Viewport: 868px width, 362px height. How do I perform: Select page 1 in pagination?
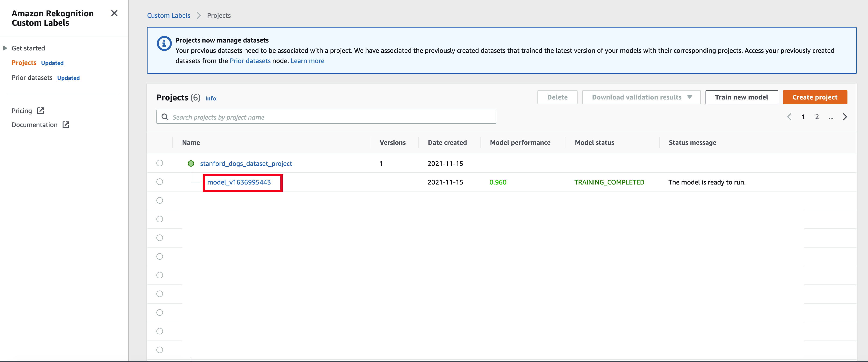[803, 117]
